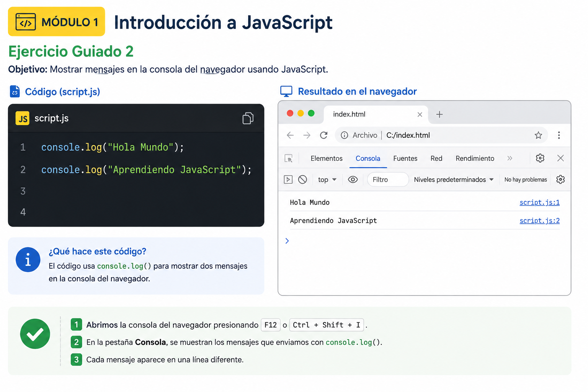Screen dimensions: 588x392
Task: Show more DevTools tabs via double chevron
Action: 510,158
